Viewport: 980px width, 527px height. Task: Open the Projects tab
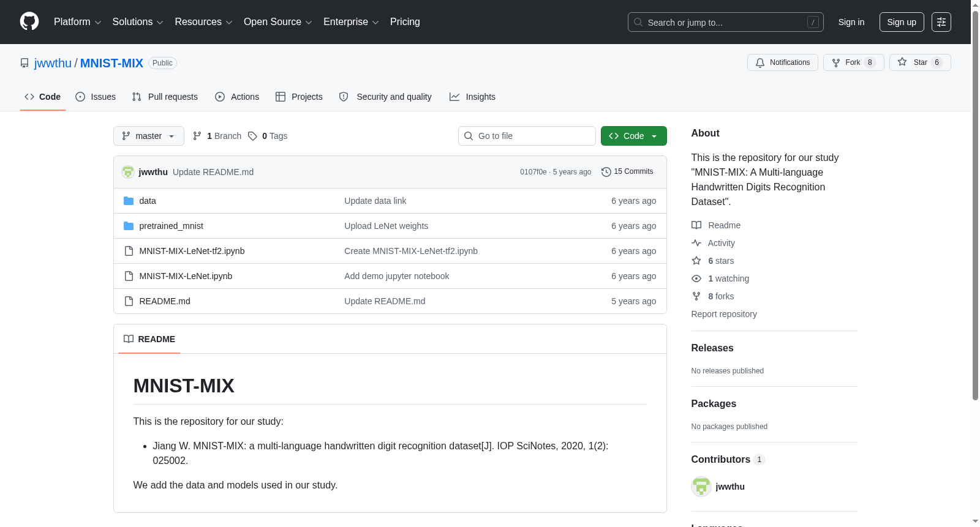pos(299,97)
